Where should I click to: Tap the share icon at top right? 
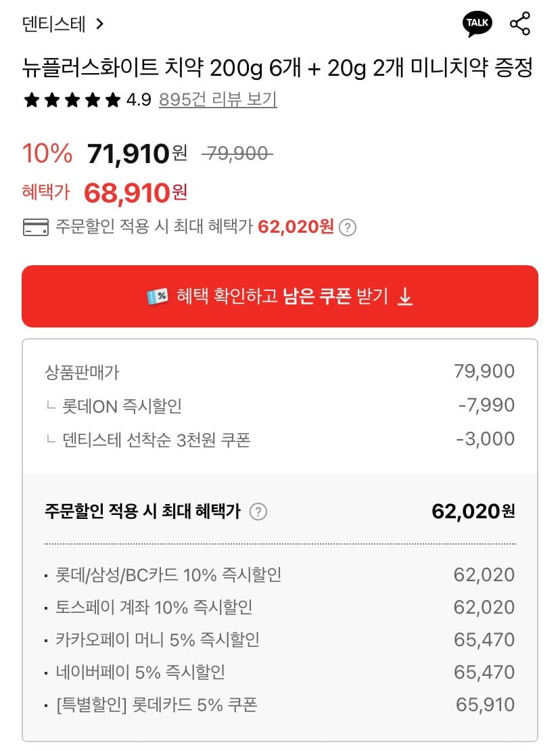coord(520,24)
